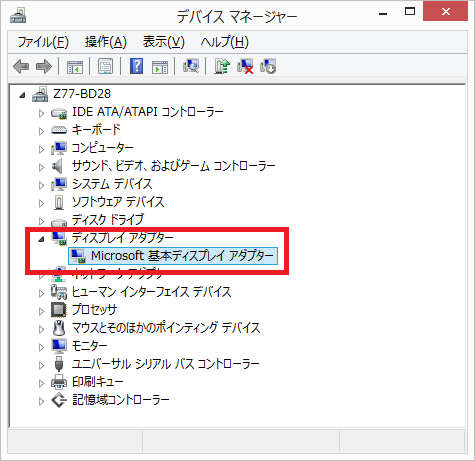Expand the ヒューマン インターフェイス デバイス node
Viewport: 475px width, 461px height.
(x=41, y=293)
